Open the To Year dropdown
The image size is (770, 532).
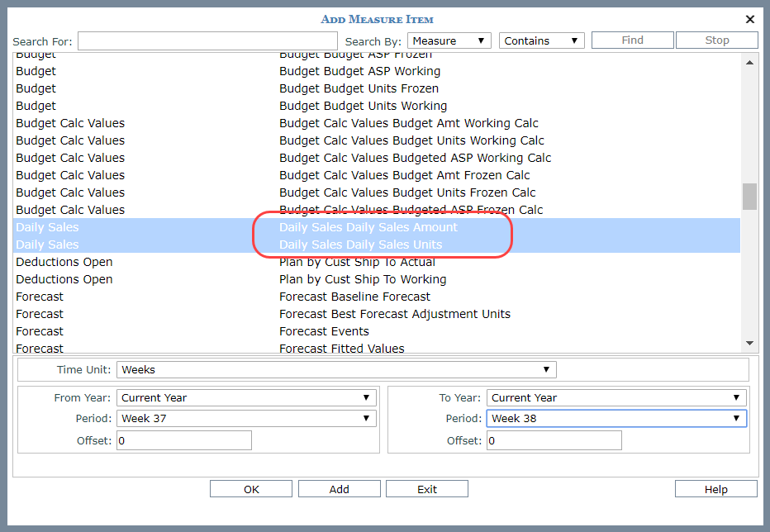616,397
